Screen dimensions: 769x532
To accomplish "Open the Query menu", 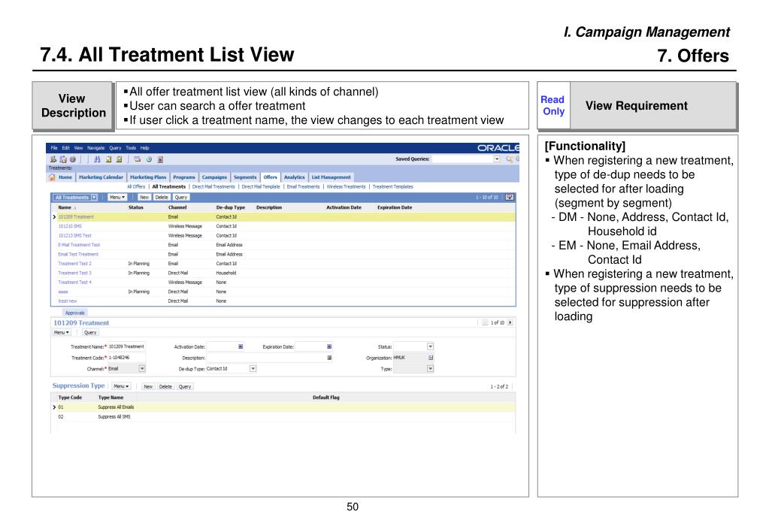I will tap(115, 147).
